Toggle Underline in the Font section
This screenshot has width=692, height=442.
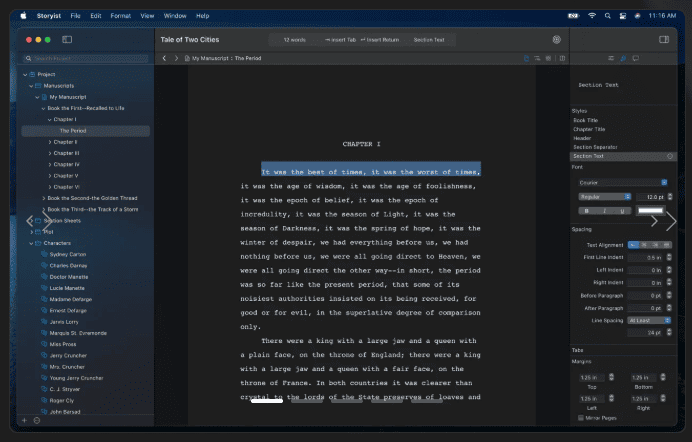coord(622,211)
